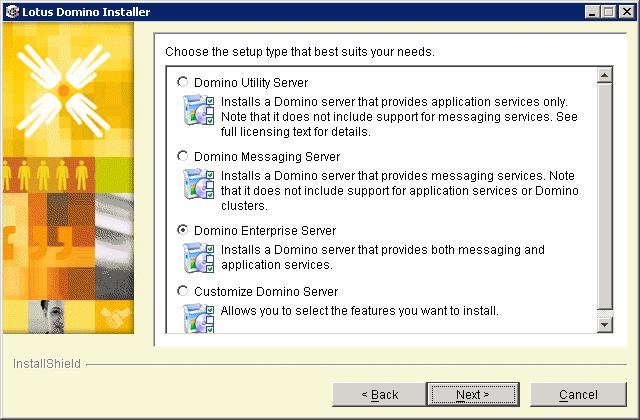
Task: Click the setup list vertical scrollbar thumb
Action: 604,196
